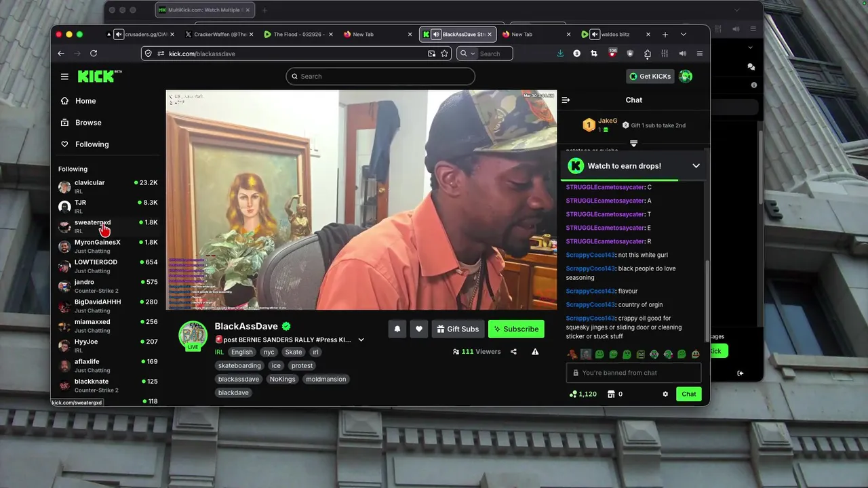Share the stream via the share icon
The image size is (868, 488).
(513, 352)
